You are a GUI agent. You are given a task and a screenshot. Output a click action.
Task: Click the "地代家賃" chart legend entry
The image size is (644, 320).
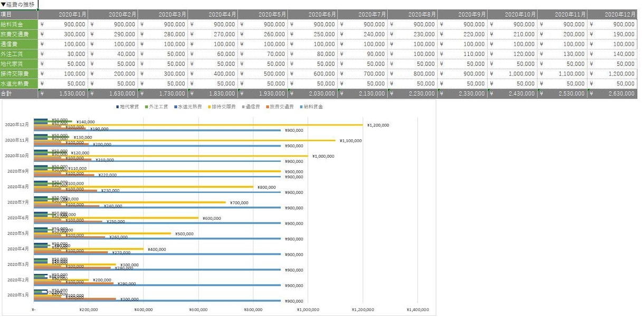(127, 107)
